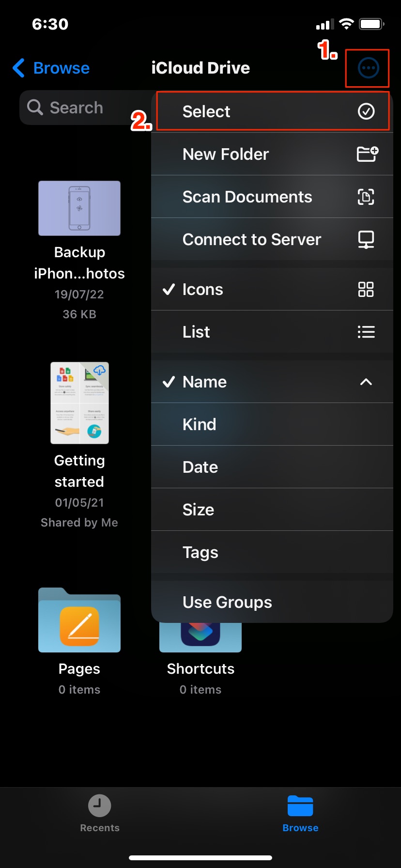Tap the 6:30 clock in status bar
Viewport: 401px width, 868px height.
point(50,24)
